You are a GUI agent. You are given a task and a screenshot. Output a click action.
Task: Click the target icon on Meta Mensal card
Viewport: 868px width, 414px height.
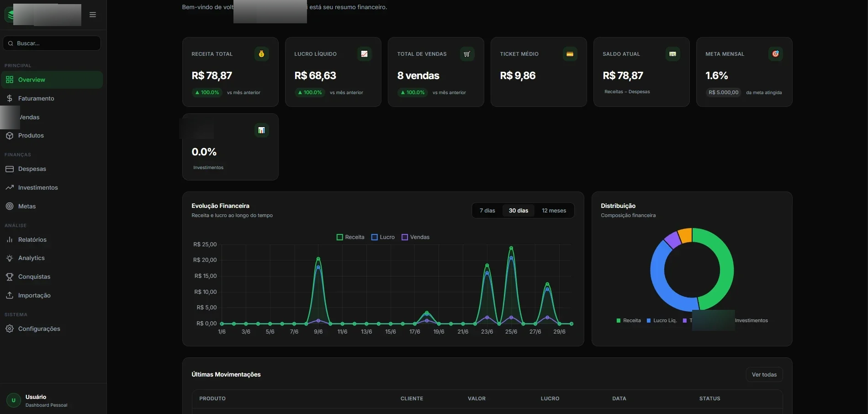pos(775,54)
